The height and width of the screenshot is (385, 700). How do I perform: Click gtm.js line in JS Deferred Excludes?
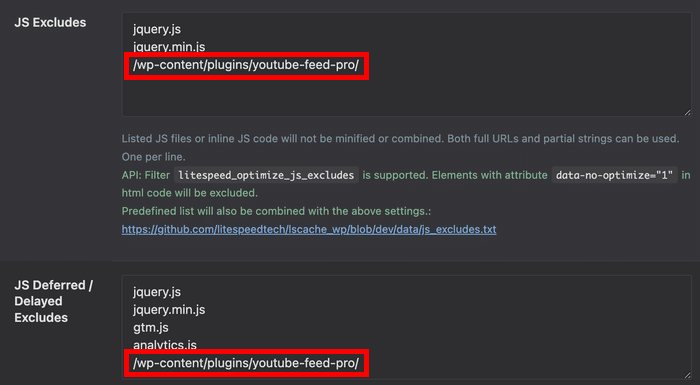151,327
